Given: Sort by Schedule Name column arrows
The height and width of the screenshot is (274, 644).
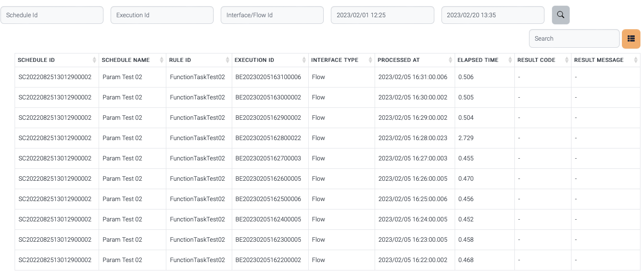Looking at the screenshot, I should 161,60.
